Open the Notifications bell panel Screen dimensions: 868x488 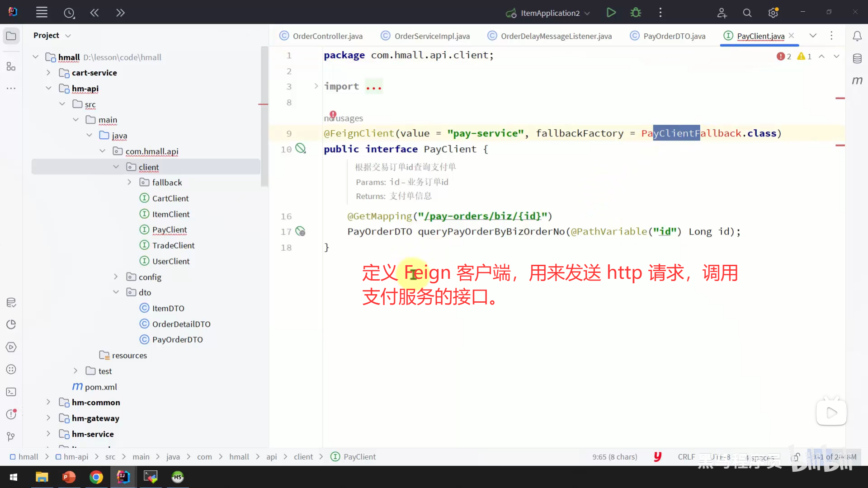pyautogui.click(x=857, y=36)
